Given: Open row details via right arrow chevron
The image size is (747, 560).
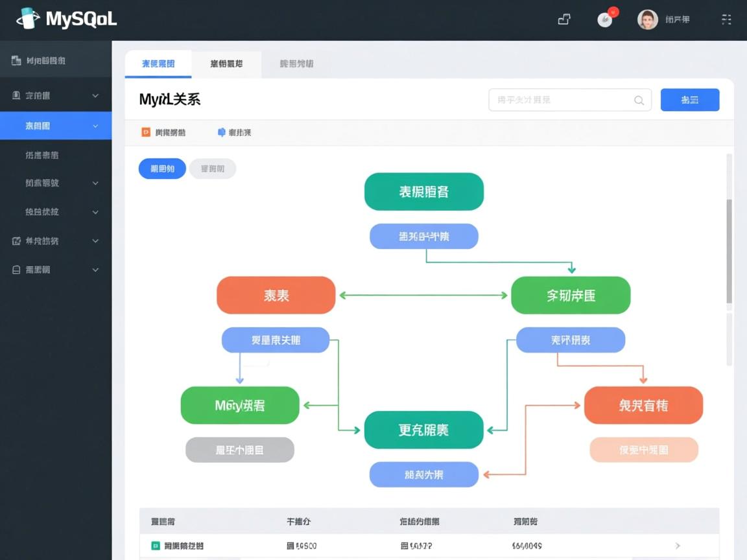Looking at the screenshot, I should coord(677,546).
